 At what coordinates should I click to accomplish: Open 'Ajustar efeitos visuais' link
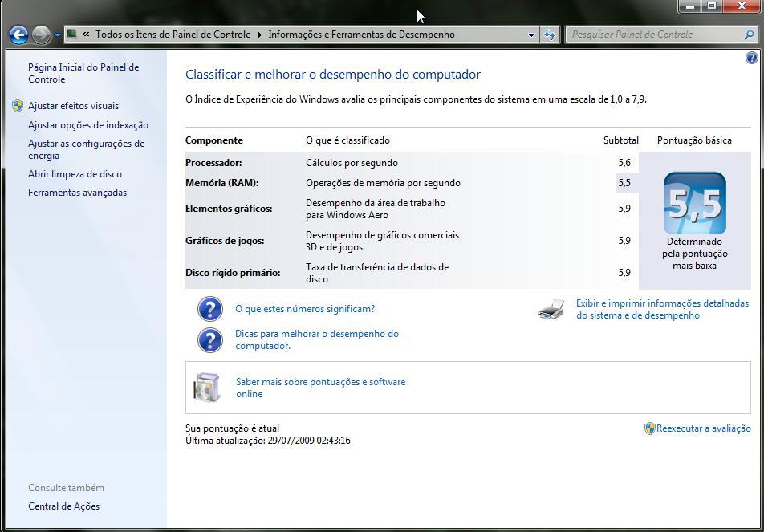[x=73, y=106]
